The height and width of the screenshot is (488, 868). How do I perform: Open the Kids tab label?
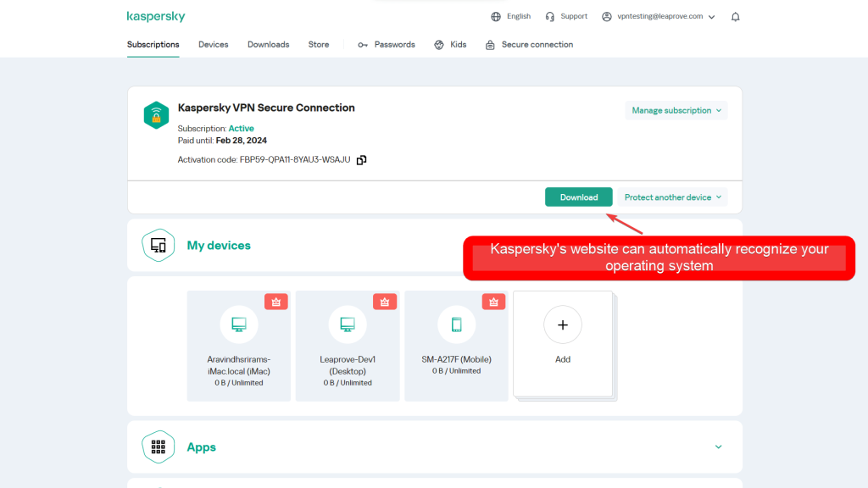click(459, 45)
